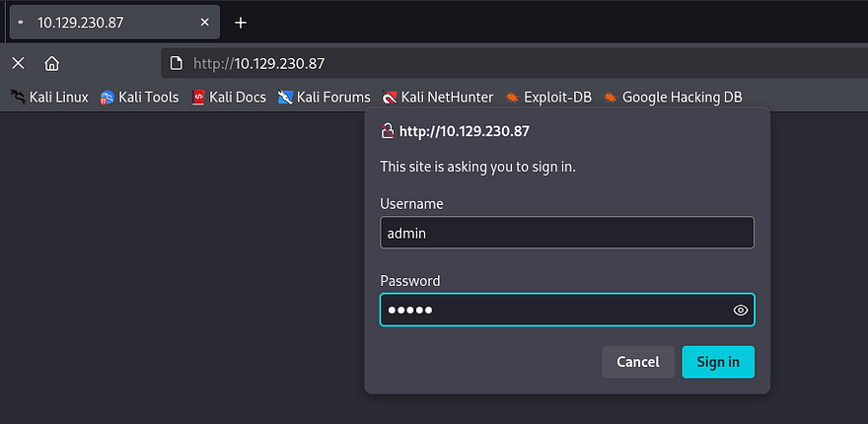Click the insecure lock icon in dialog

(388, 131)
